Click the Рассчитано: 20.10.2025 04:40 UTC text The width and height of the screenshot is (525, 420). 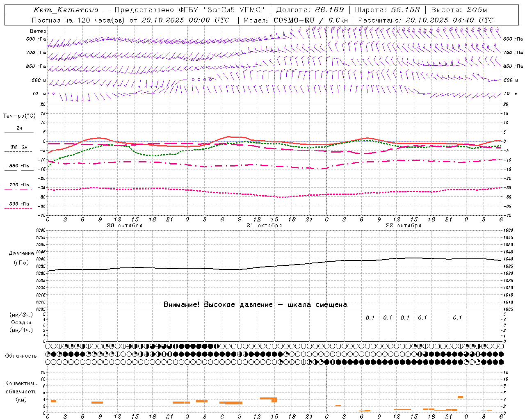point(426,20)
